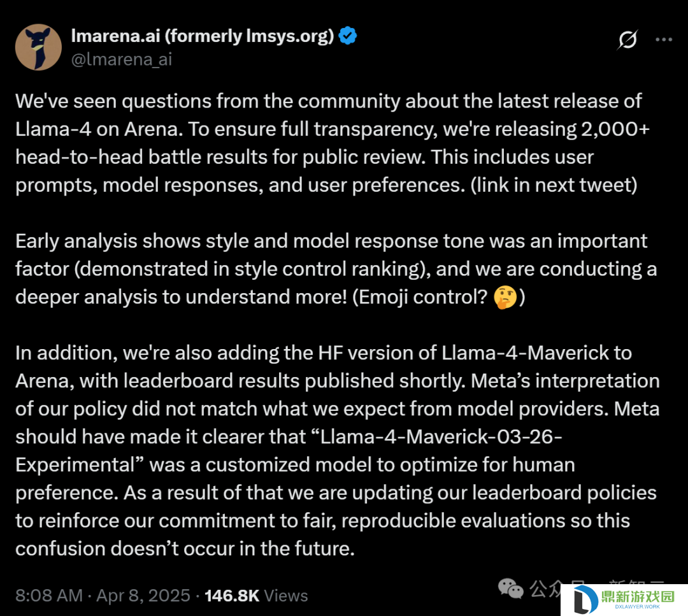Click the DXLAWYER.WORK watermark text
Screen dimensions: 688x616
click(638, 607)
